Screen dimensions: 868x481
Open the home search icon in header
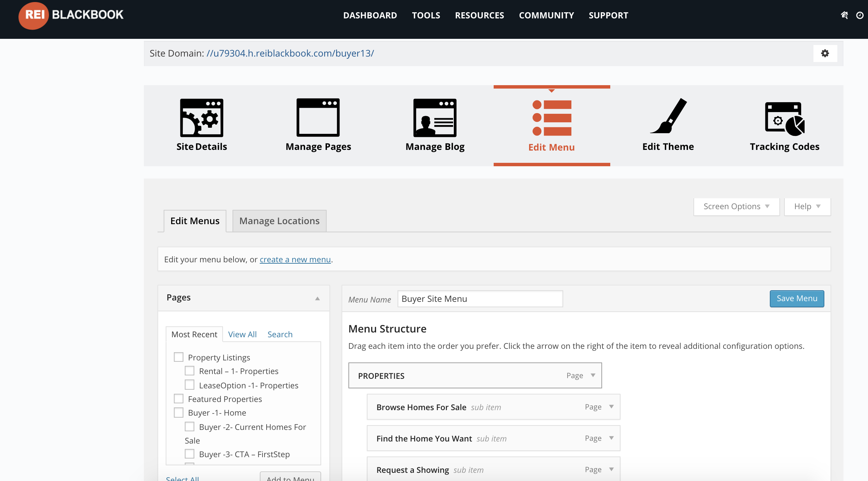pos(844,15)
